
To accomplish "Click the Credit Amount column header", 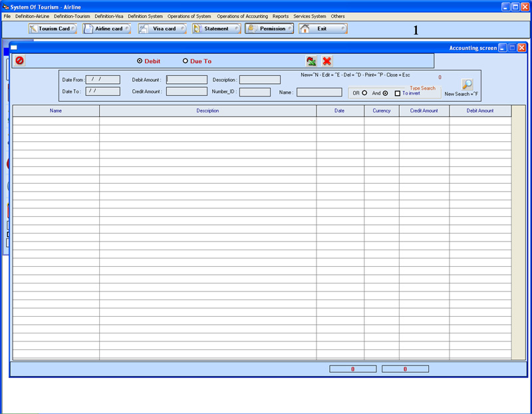I will coord(424,110).
